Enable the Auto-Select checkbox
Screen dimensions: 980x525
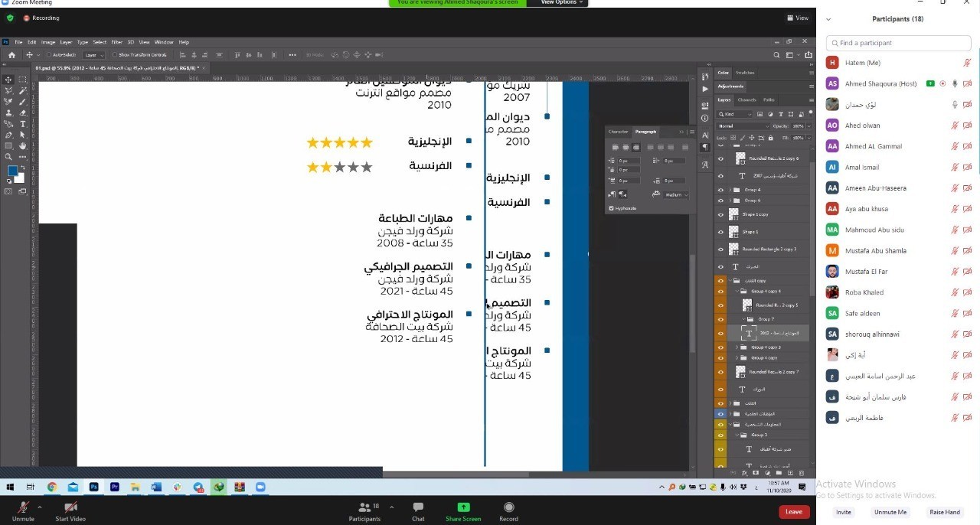(x=49, y=55)
